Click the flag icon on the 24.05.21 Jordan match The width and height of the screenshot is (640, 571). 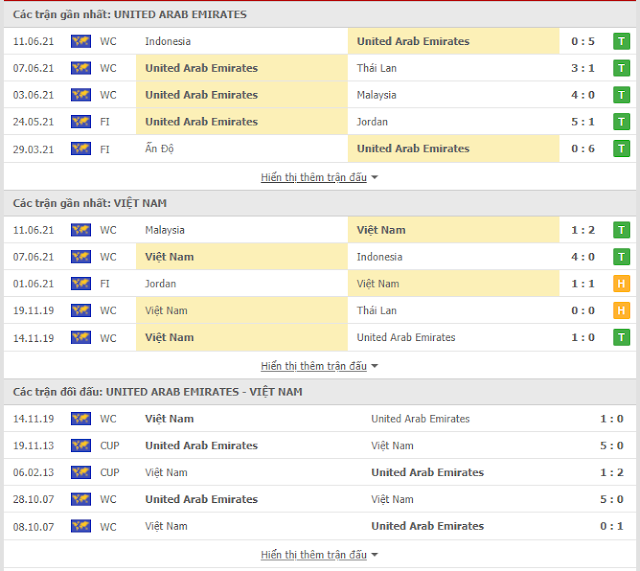click(x=81, y=122)
